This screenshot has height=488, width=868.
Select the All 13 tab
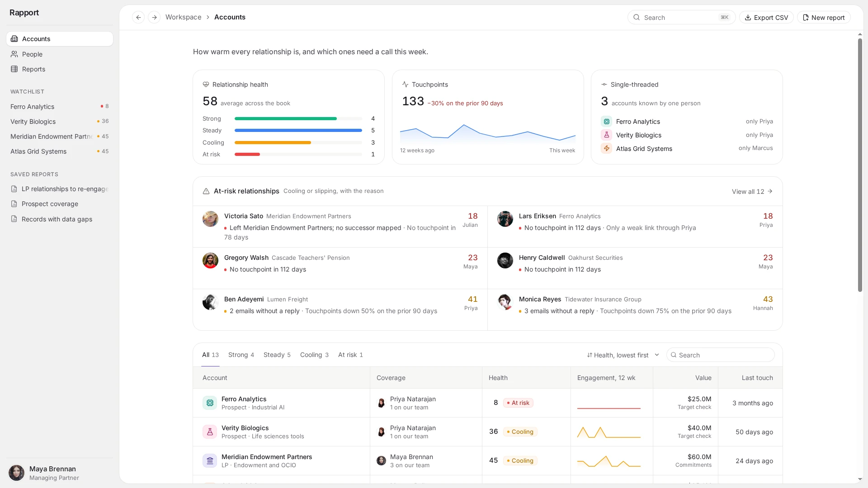click(210, 355)
